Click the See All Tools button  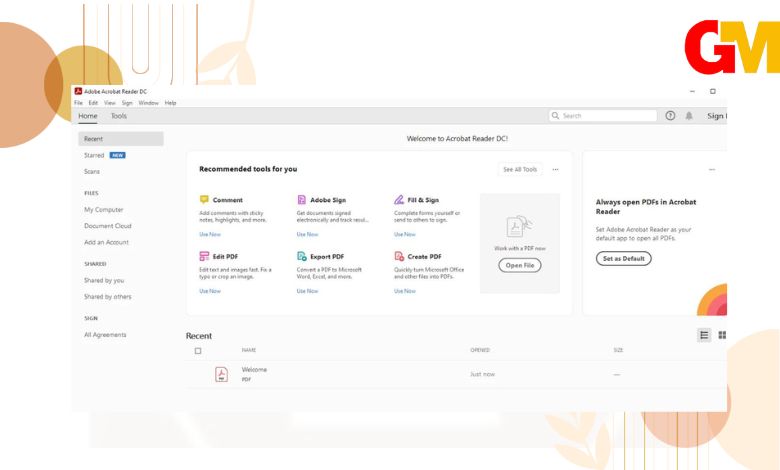(520, 170)
